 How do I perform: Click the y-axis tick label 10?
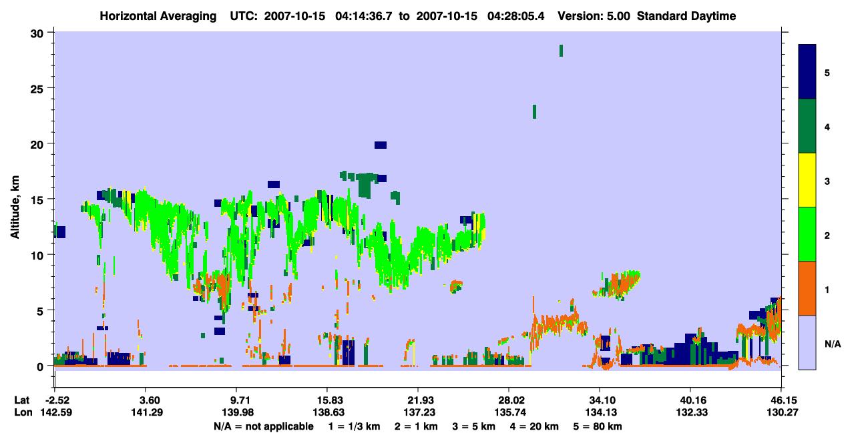(39, 255)
